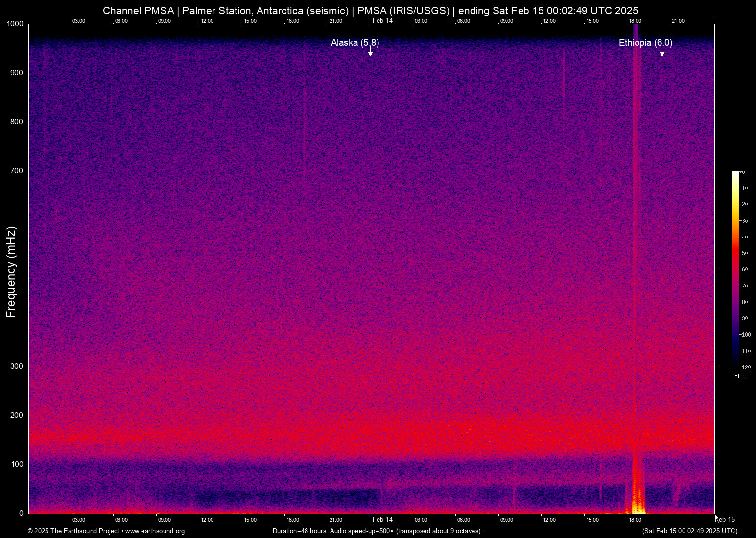Select the 1000 frequency tick label
Screen dimensions: 756x538
(15, 23)
